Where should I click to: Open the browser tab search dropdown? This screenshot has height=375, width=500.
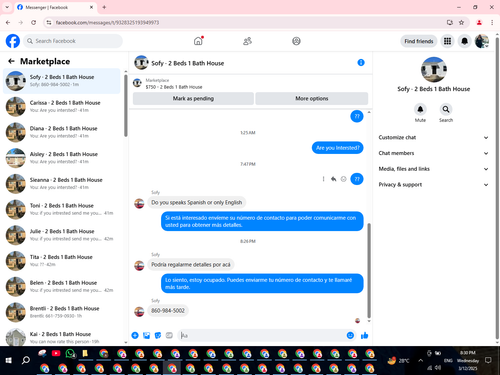[x=7, y=7]
